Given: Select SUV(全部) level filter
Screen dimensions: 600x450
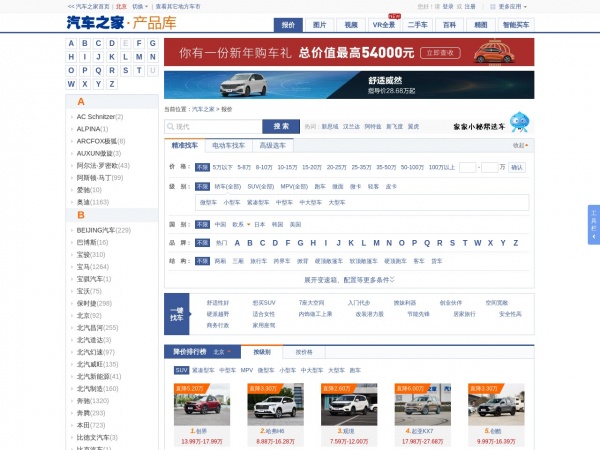Looking at the screenshot, I should [261, 186].
